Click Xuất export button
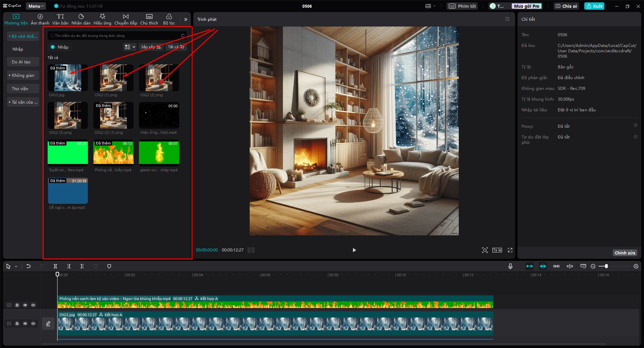 [x=594, y=6]
